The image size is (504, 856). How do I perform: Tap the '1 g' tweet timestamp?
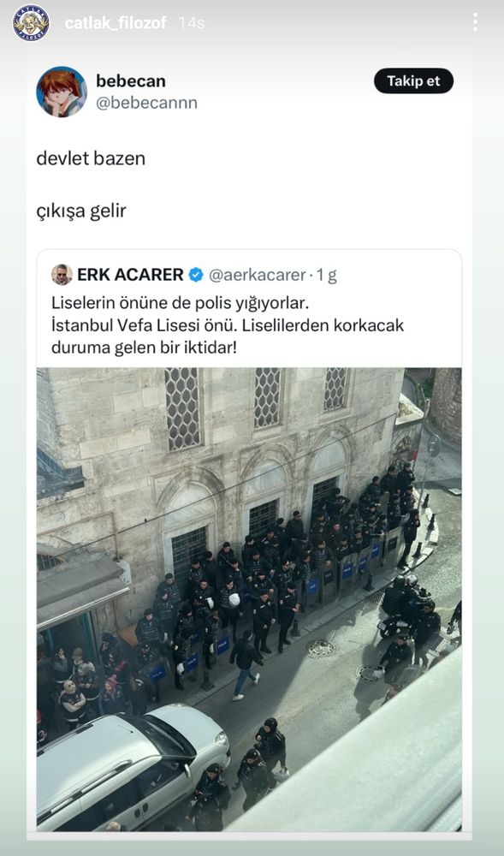pos(326,275)
